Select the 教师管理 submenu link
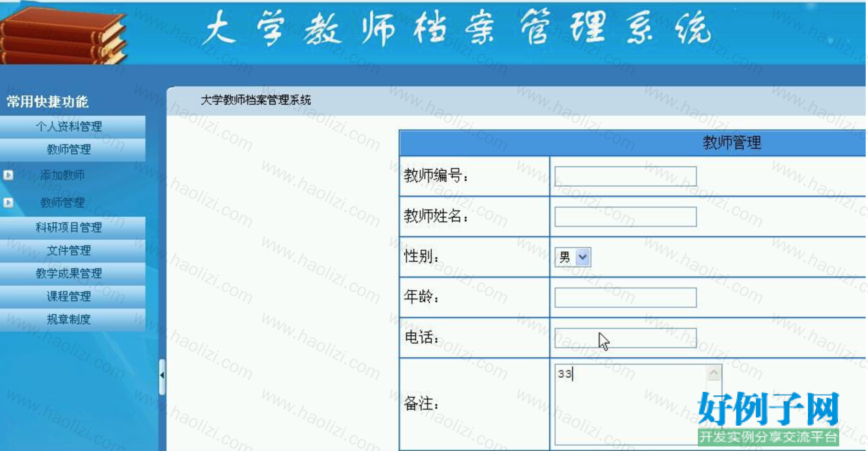The image size is (868, 451). [x=62, y=203]
